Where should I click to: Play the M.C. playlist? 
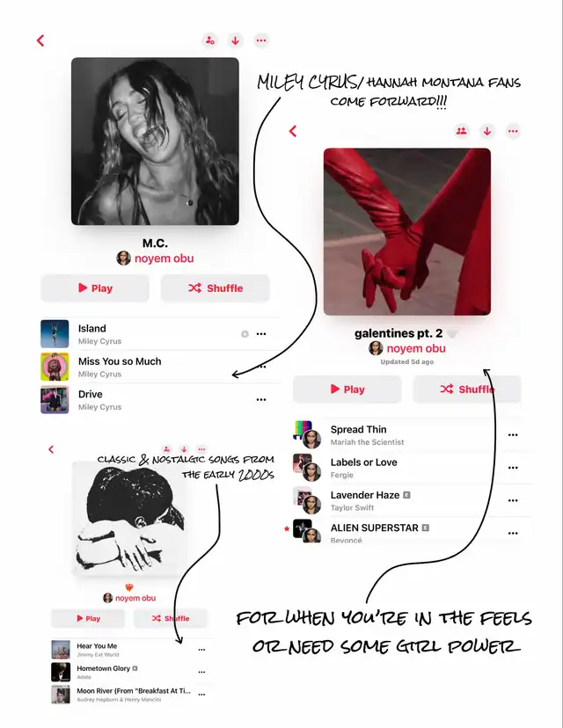tap(95, 288)
